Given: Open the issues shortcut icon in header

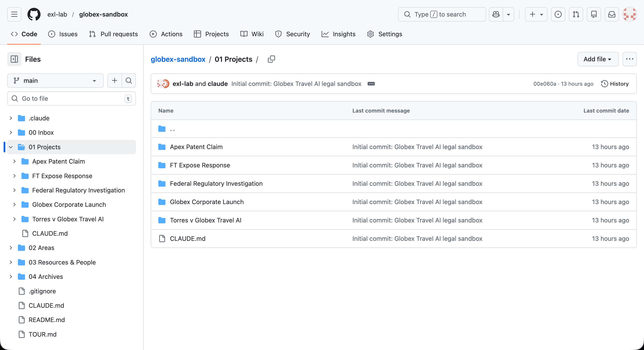Looking at the screenshot, I should pos(558,14).
